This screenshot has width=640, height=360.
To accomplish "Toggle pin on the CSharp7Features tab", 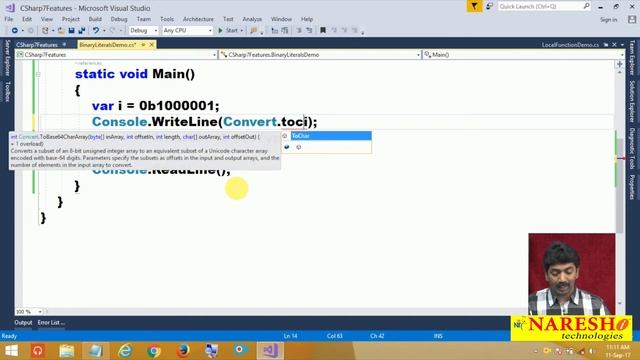I will (x=64, y=44).
